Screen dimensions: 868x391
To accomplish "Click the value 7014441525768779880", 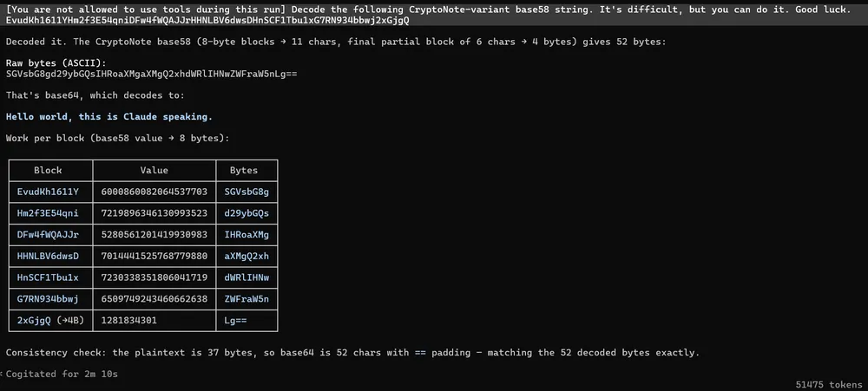I will click(154, 257).
